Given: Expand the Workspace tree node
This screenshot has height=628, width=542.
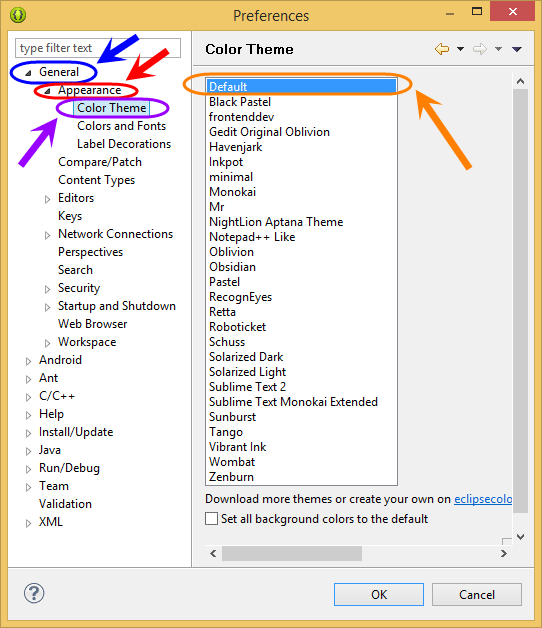Looking at the screenshot, I should coord(47,343).
